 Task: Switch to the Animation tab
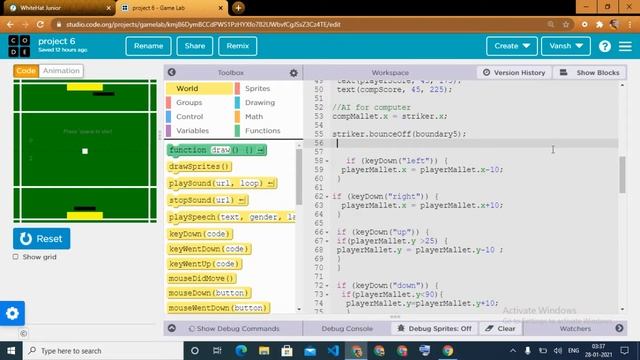(x=61, y=71)
